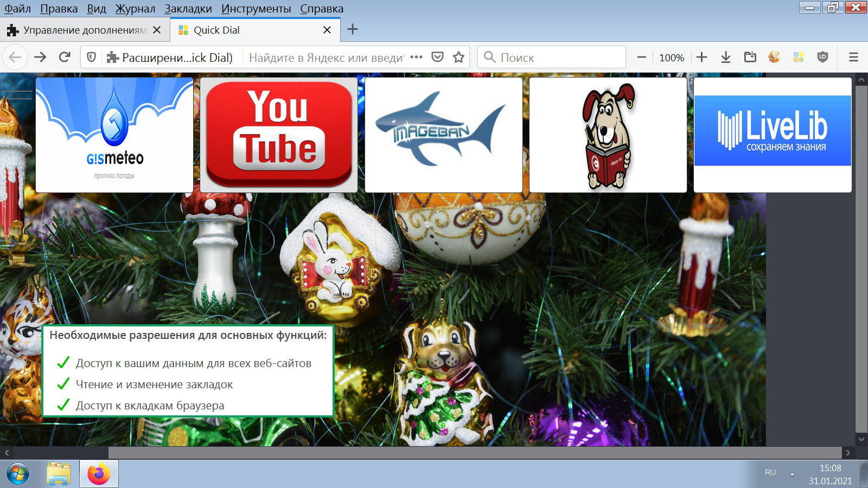The width and height of the screenshot is (868, 488).
Task: Click the Firefox taskbar icon
Action: (x=99, y=474)
